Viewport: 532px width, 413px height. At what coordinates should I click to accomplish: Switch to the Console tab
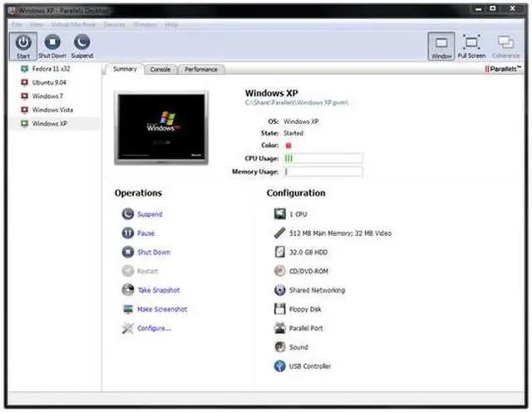pos(160,70)
